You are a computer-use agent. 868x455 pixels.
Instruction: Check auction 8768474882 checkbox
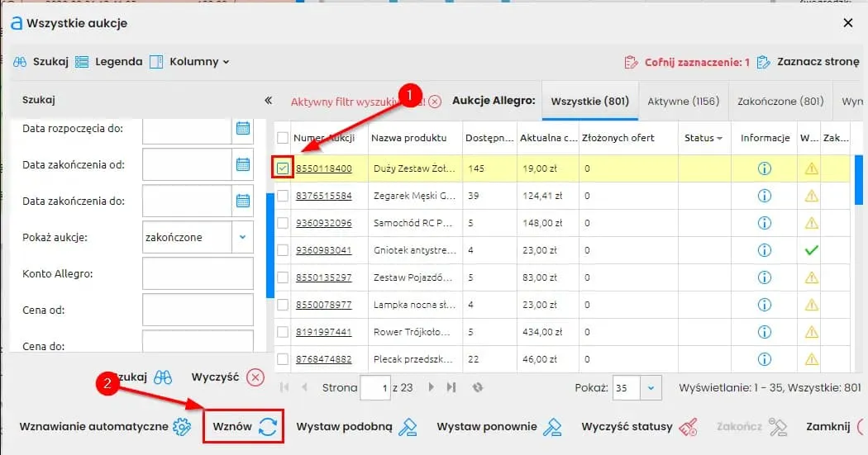point(283,359)
